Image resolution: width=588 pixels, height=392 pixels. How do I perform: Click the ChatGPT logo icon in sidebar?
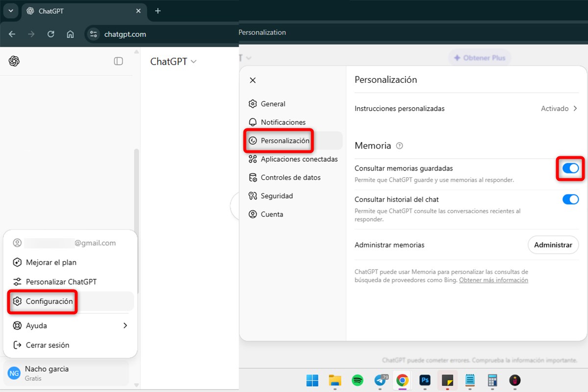(14, 61)
